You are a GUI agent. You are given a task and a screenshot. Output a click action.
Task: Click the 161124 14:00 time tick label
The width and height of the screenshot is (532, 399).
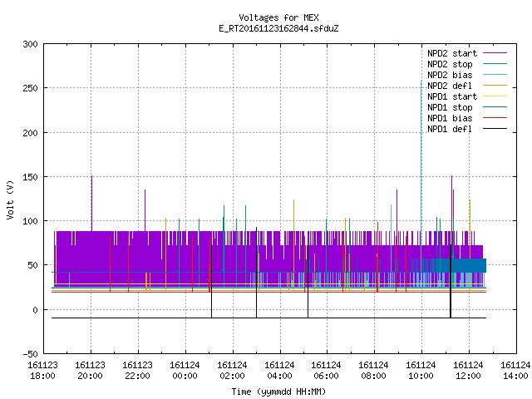(515, 371)
